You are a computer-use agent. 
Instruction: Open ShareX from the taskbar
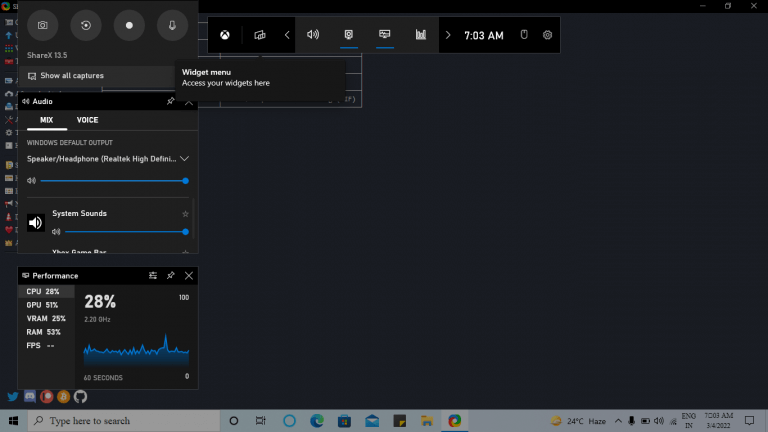[x=455, y=421]
